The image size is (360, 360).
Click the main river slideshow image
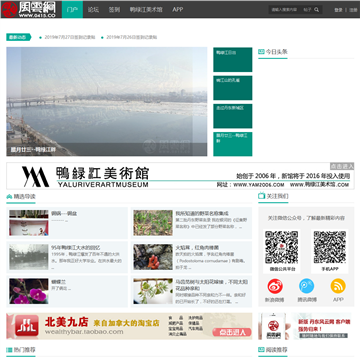[107, 101]
